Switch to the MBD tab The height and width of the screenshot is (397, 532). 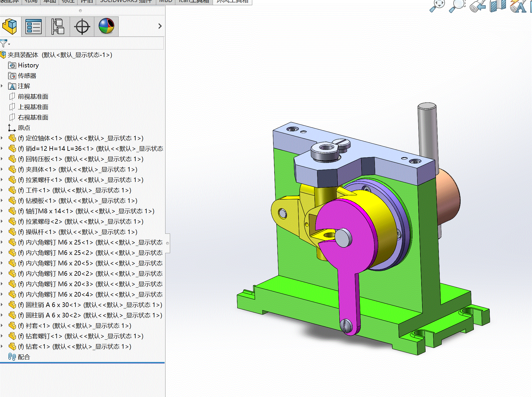(x=166, y=1)
